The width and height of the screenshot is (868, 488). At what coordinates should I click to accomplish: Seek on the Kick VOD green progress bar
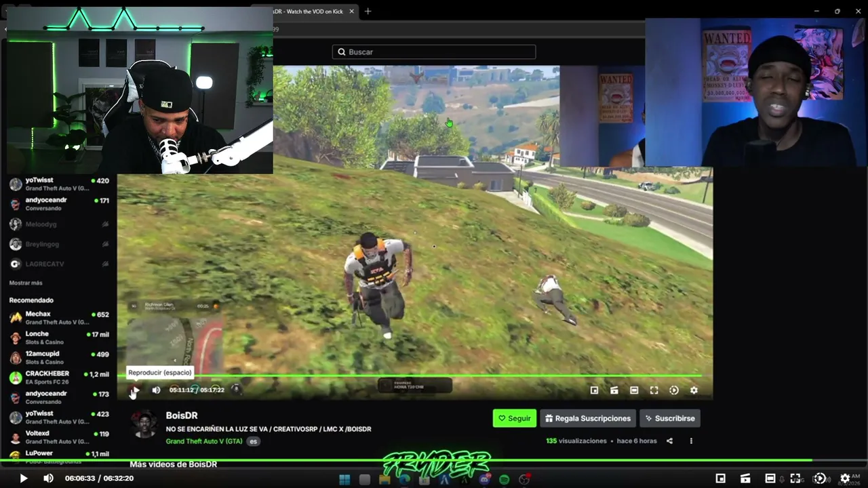414,375
